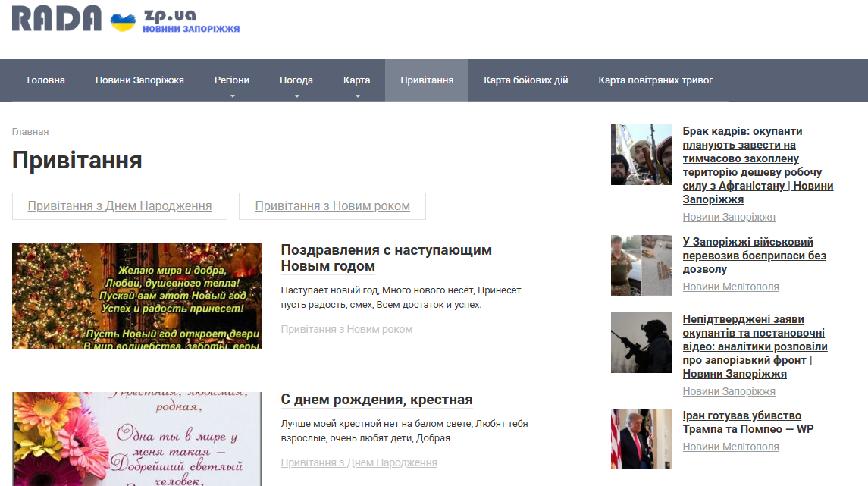This screenshot has height=486, width=868.
Task: Open news Іран готував убивство Трампа та Помпео
Action: pyautogui.click(x=748, y=422)
